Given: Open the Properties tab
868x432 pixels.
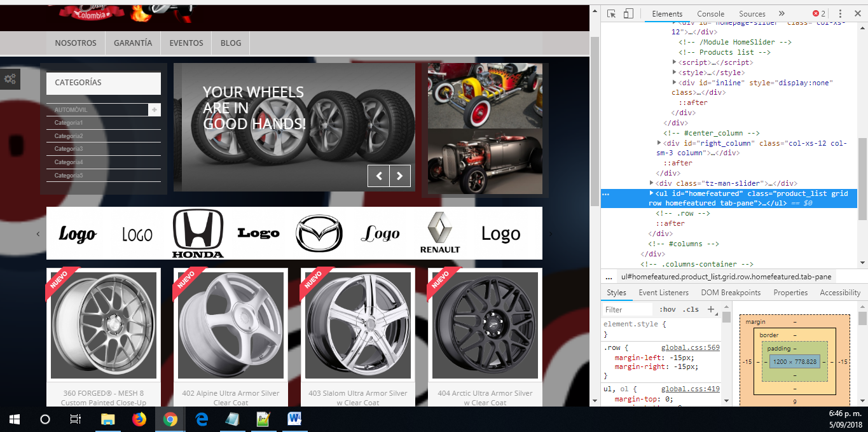Looking at the screenshot, I should tap(790, 293).
